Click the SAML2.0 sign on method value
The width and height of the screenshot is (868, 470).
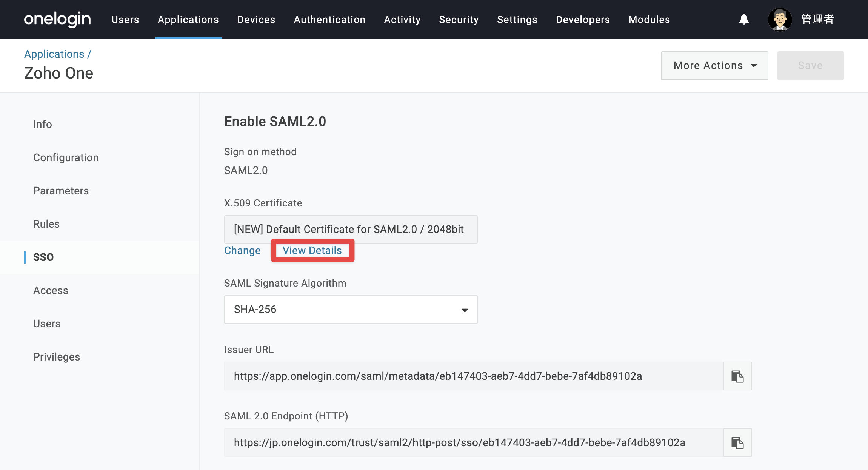(x=246, y=170)
